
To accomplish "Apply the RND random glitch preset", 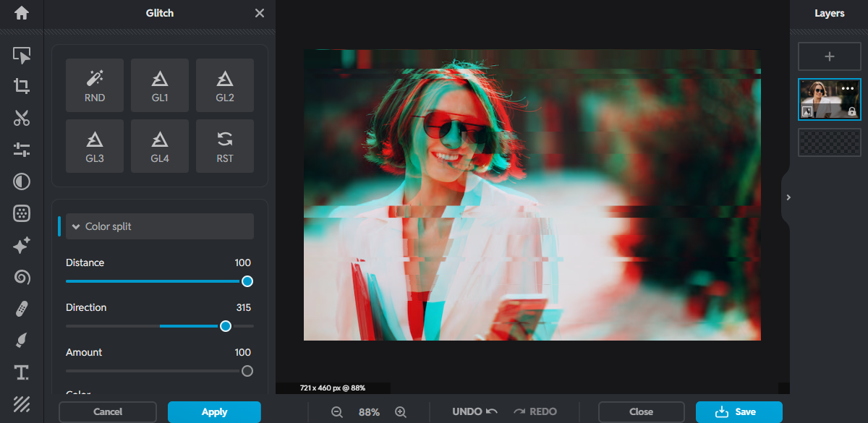I will click(95, 85).
